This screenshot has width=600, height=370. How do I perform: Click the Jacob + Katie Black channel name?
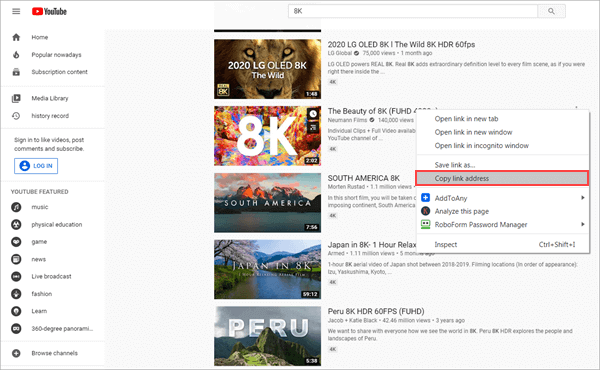click(x=352, y=320)
